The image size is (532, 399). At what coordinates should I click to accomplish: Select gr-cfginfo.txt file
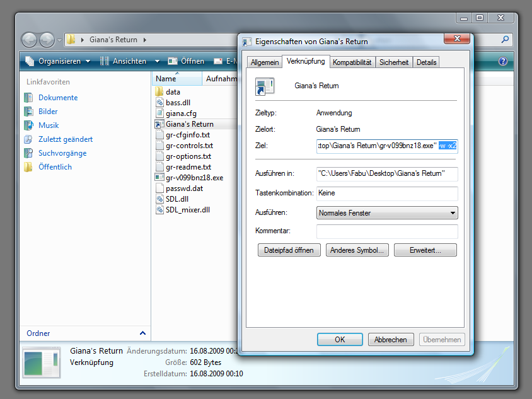coord(188,135)
